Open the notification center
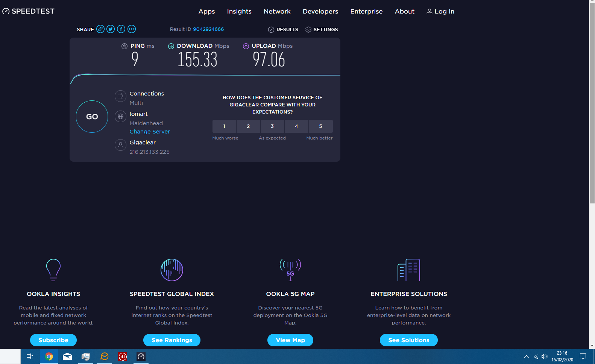This screenshot has width=595, height=364. click(583, 356)
